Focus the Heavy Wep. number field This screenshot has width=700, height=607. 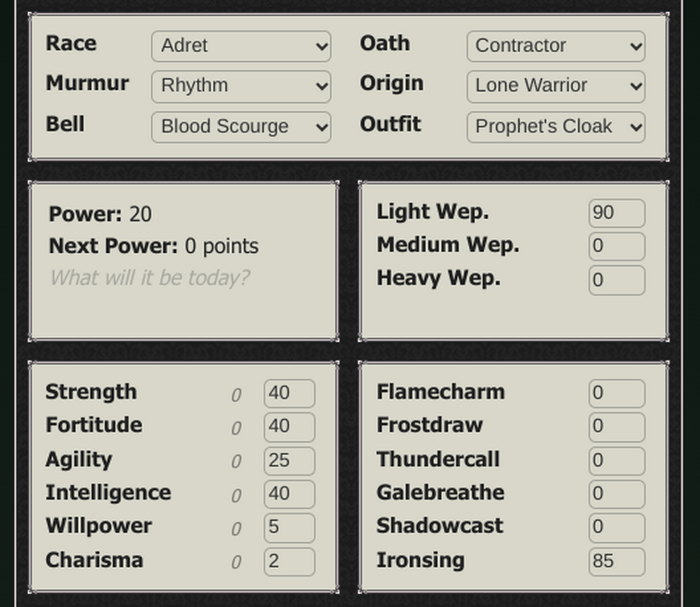[616, 280]
